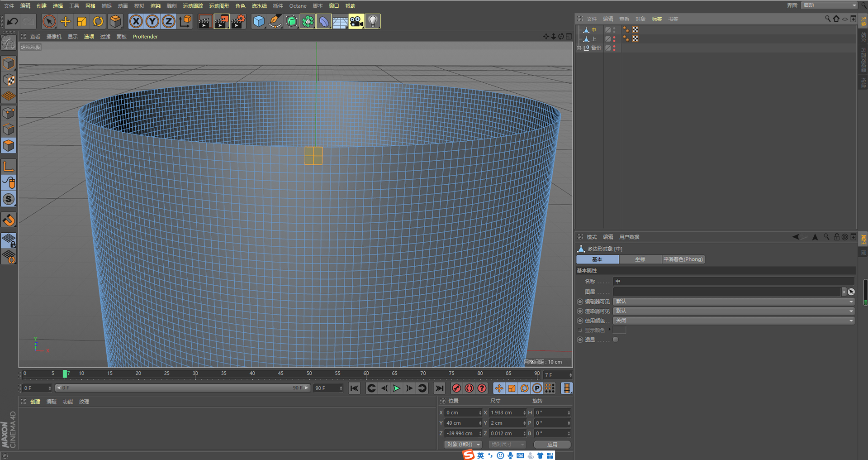This screenshot has width=868, height=460.
Task: Select the Rotate tool in top toolbar
Action: 98,21
